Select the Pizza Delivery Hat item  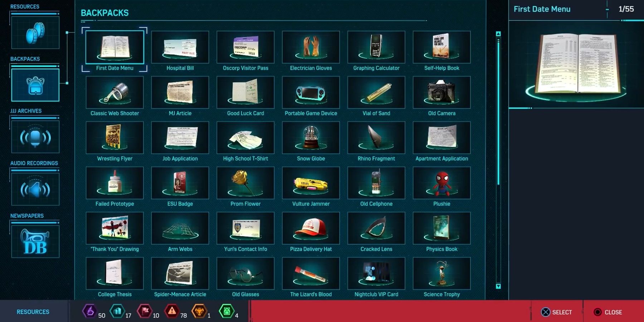coord(311,229)
